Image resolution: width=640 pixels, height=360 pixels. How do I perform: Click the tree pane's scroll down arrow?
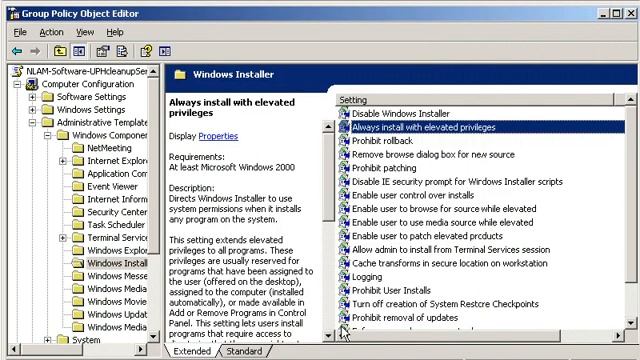pyautogui.click(x=153, y=337)
